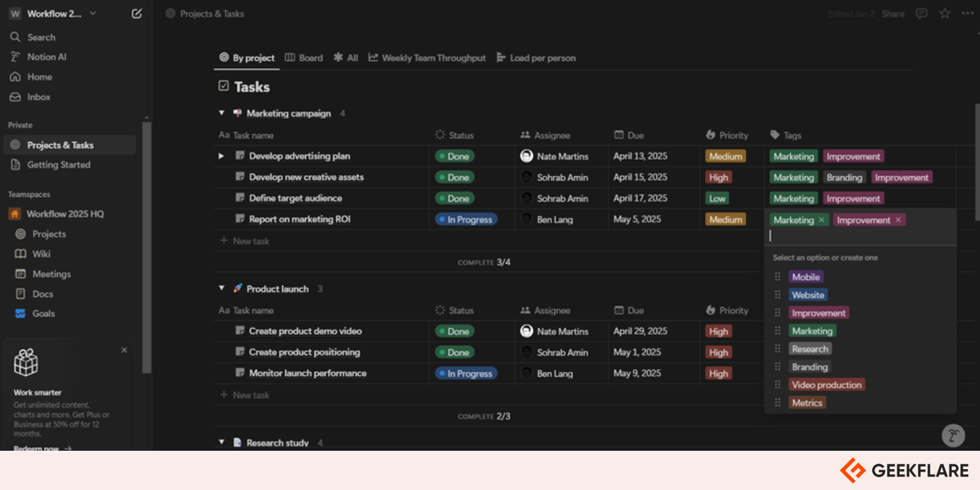This screenshot has width=980, height=490.
Task: Collapse the Marketing campaign group
Action: pyautogui.click(x=222, y=113)
